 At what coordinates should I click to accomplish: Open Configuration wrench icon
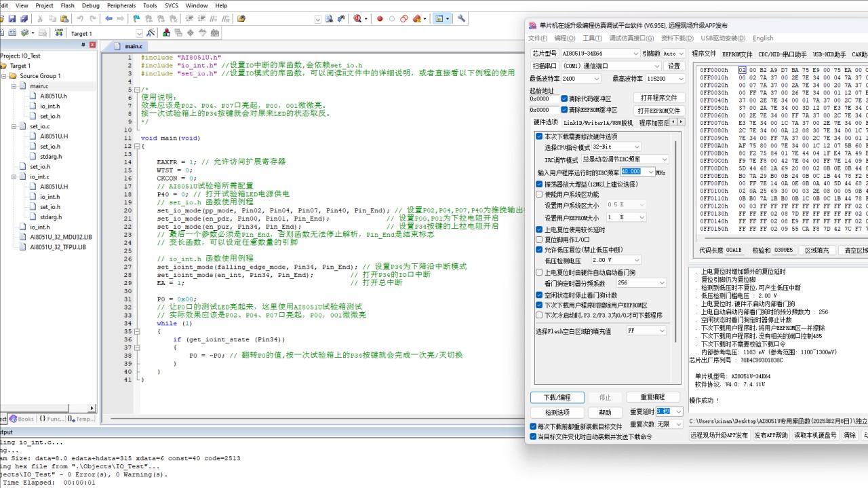(462, 18)
